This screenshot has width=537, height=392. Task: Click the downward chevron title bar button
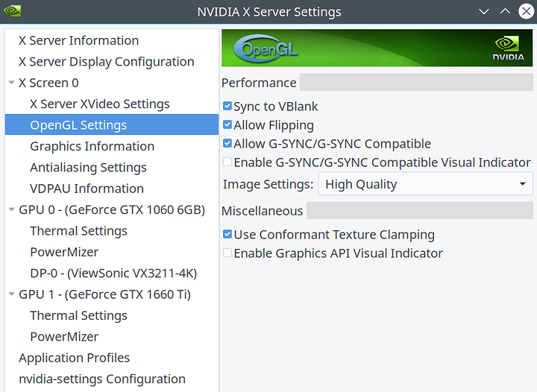(483, 12)
